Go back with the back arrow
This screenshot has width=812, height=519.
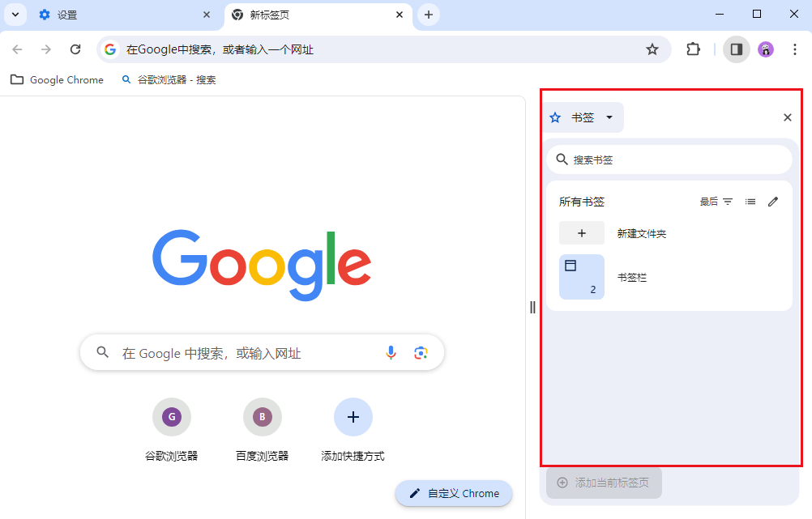click(x=17, y=49)
